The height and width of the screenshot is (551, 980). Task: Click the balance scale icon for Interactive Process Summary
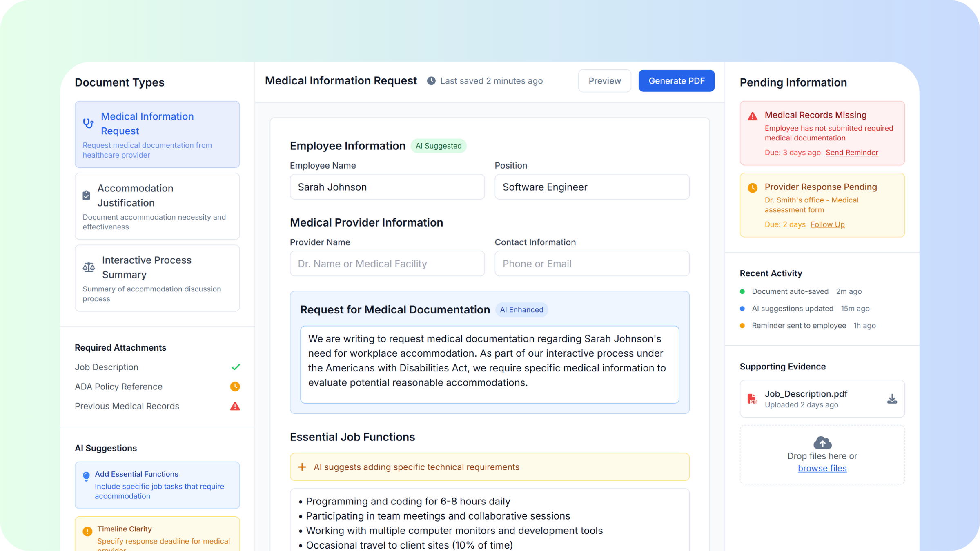(x=89, y=267)
